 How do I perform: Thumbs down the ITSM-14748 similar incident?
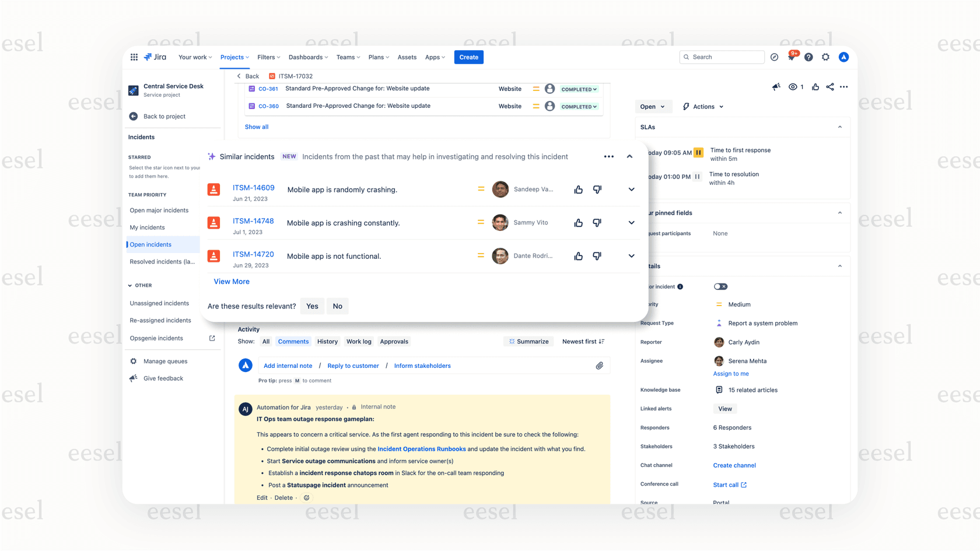click(597, 223)
